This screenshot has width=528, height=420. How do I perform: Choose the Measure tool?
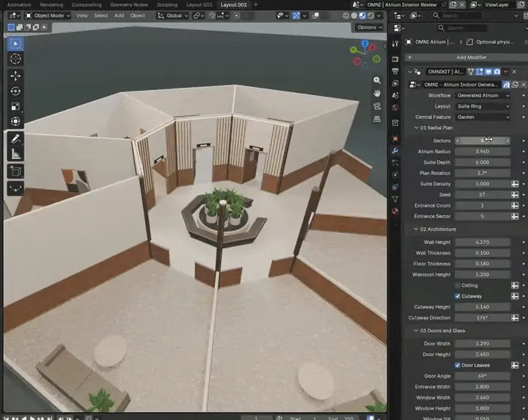click(x=15, y=154)
